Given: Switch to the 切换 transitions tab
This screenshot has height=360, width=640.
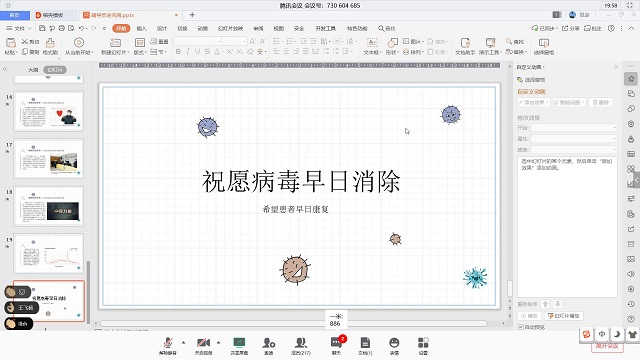Looking at the screenshot, I should pyautogui.click(x=182, y=28).
